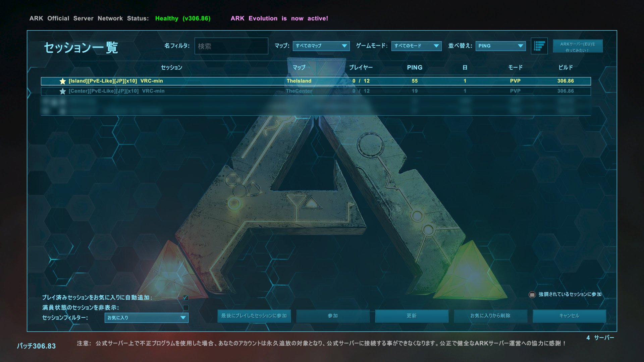This screenshot has height=362, width=644.
Task: Sort by セッション column header
Action: pos(171,68)
